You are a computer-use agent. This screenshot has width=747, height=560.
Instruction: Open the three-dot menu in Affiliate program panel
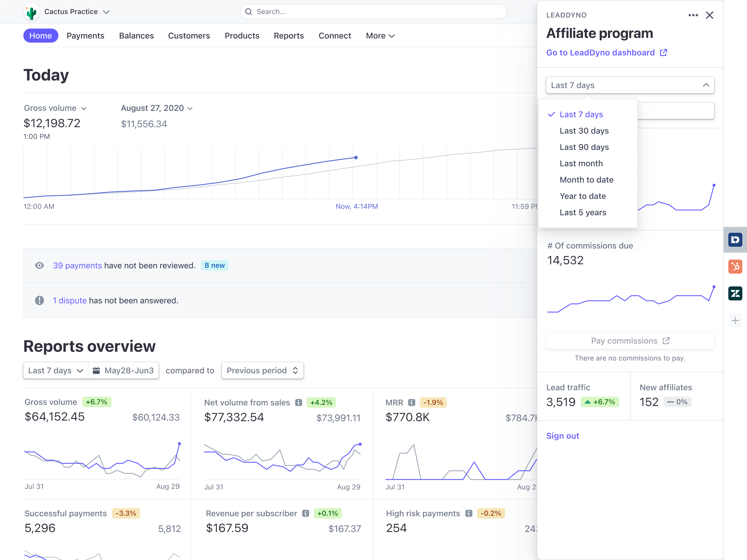pyautogui.click(x=693, y=15)
